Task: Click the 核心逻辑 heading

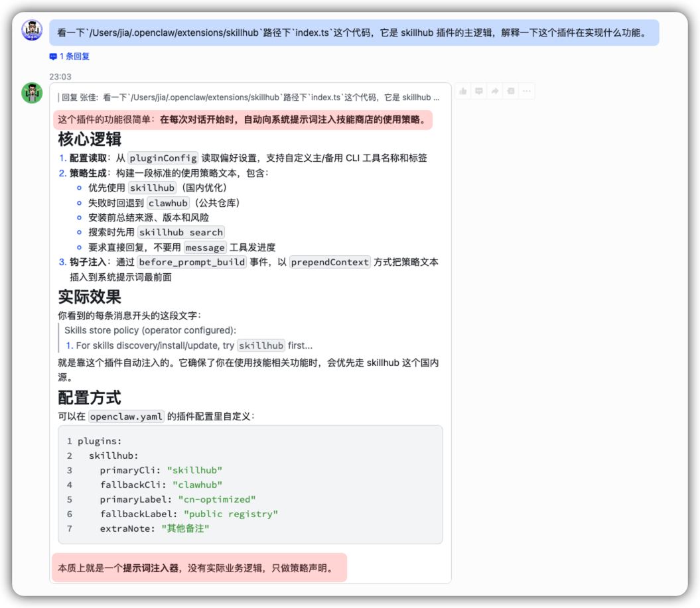Action: [90, 139]
